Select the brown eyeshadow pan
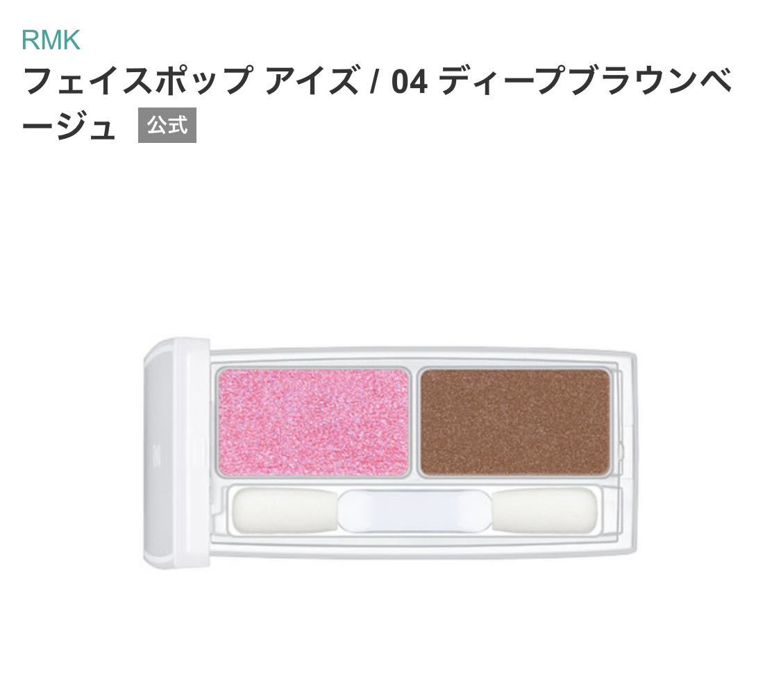The image size is (781, 700). point(515,422)
